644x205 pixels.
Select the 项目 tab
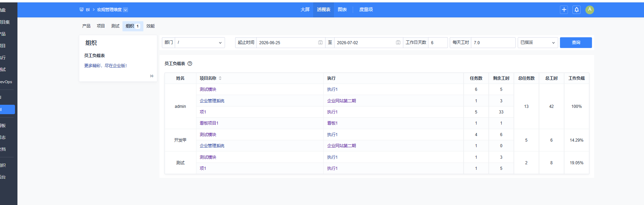tap(101, 26)
